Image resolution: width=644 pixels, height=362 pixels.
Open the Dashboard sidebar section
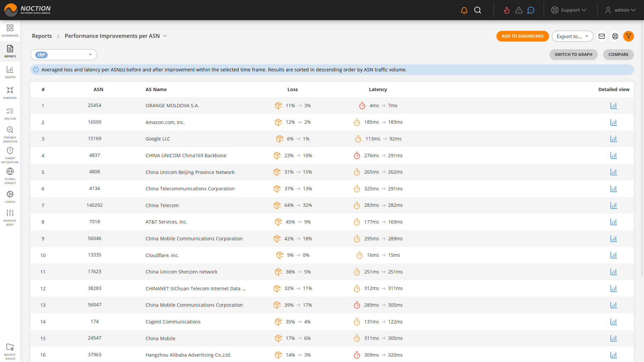click(x=10, y=30)
